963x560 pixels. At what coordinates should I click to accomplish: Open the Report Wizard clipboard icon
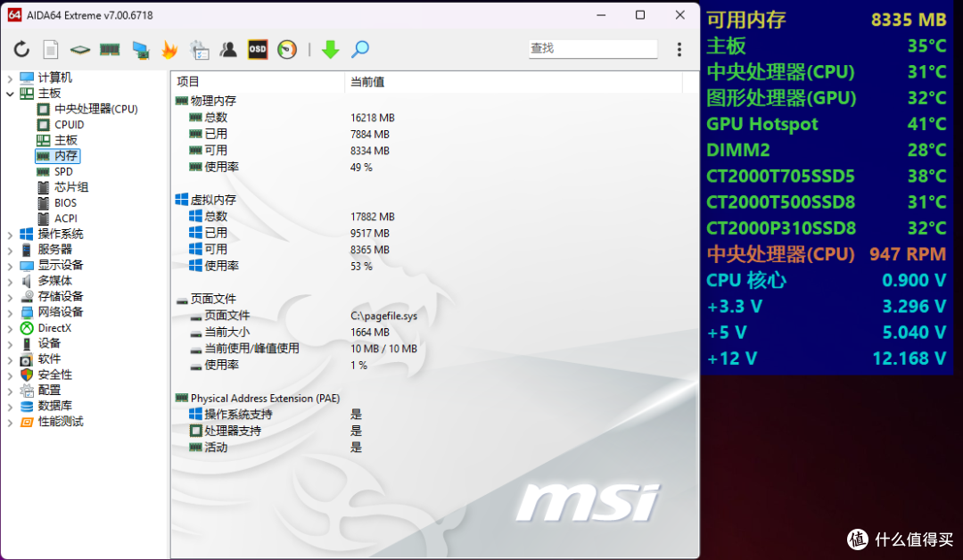(200, 50)
